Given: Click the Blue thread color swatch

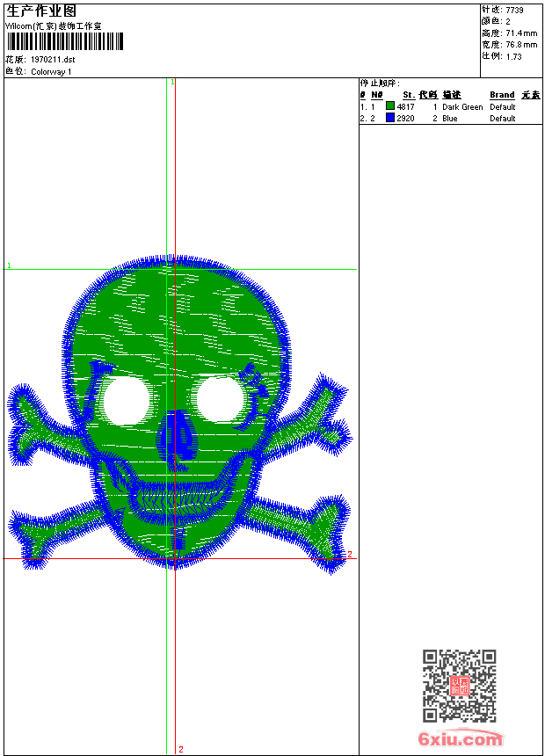Looking at the screenshot, I should click(x=390, y=118).
